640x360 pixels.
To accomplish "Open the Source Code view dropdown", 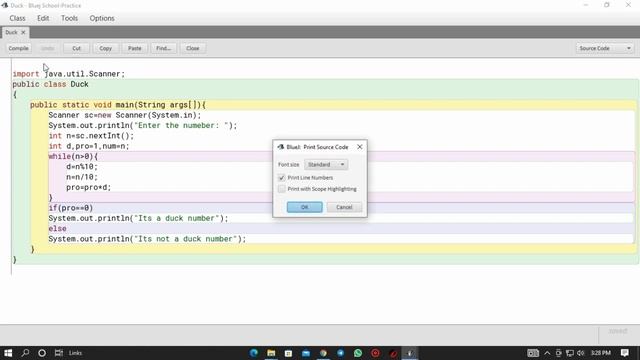I will click(604, 48).
